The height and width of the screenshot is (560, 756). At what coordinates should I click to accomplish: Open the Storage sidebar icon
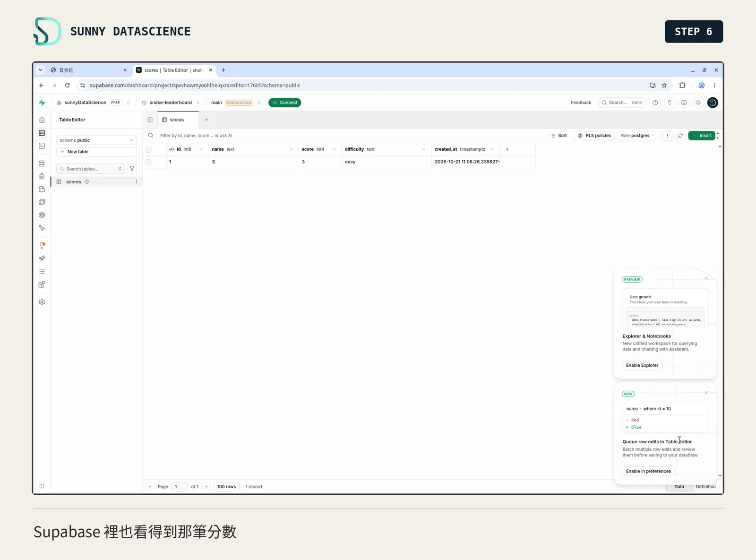(42, 189)
